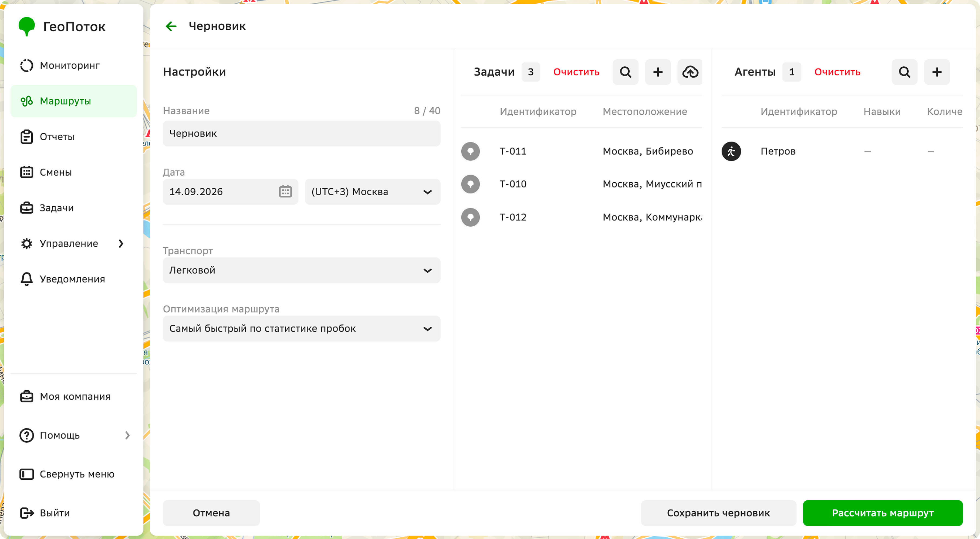Open agents search magnifier icon
This screenshot has height=539, width=980.
point(904,72)
